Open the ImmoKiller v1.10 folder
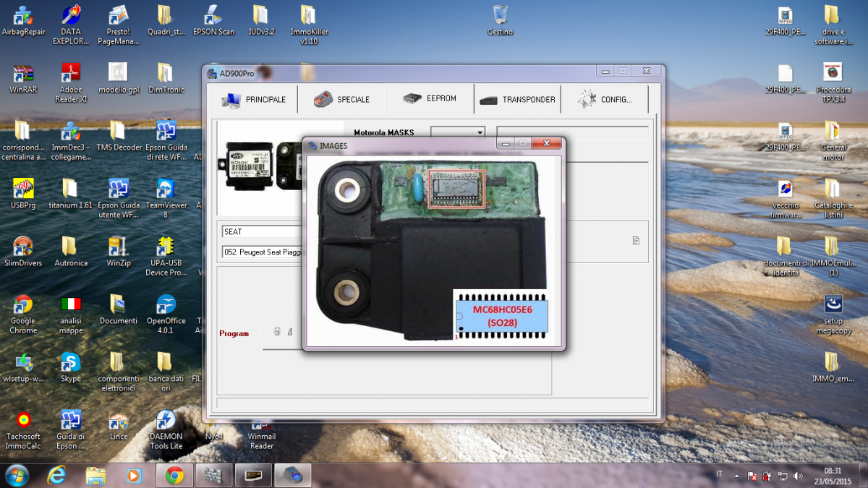The height and width of the screenshot is (488, 868). (308, 24)
